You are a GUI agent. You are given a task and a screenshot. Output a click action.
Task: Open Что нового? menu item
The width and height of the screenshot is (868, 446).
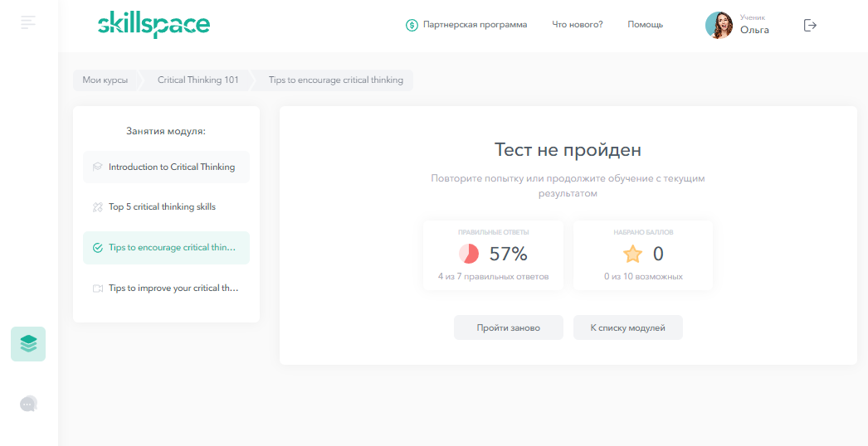click(578, 25)
